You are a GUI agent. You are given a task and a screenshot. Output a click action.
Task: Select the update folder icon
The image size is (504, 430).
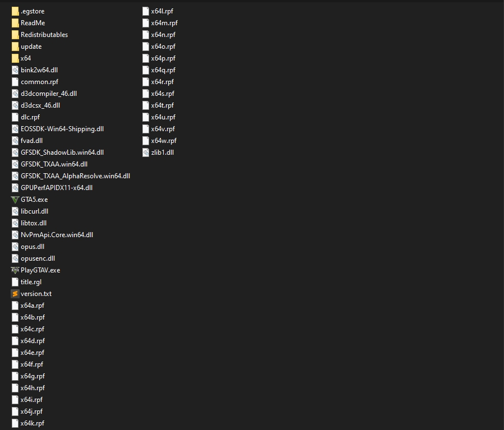point(15,47)
